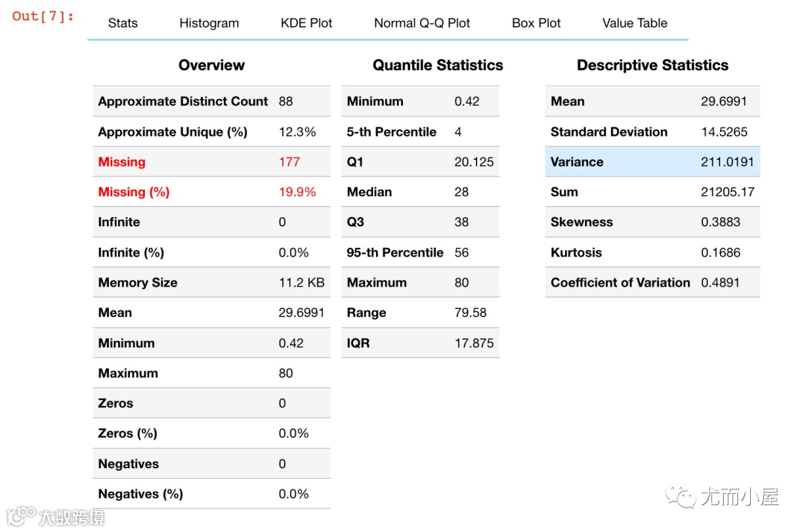Select the highlighted Variance row
The image size is (806, 532).
652,162
